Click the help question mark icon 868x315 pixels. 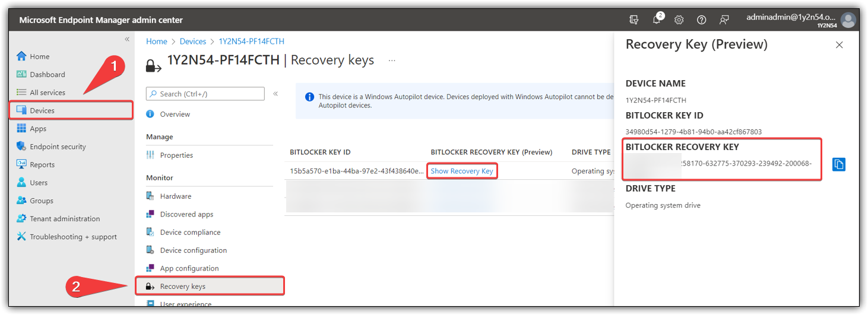pos(701,20)
